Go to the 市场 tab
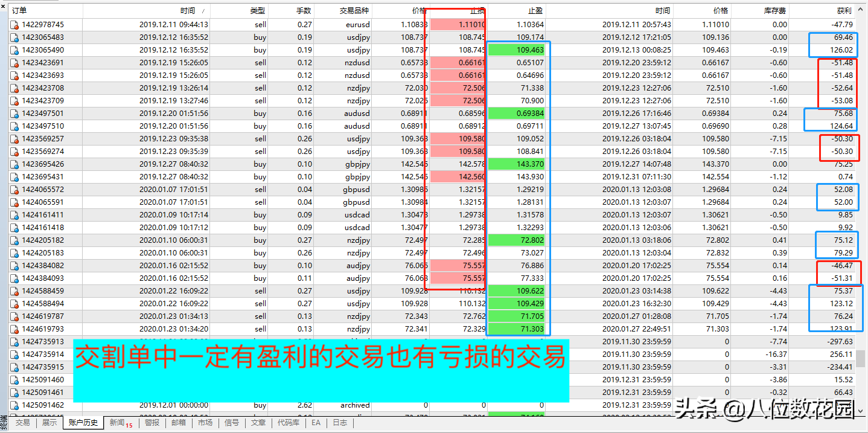868x433 pixels. 205,423
